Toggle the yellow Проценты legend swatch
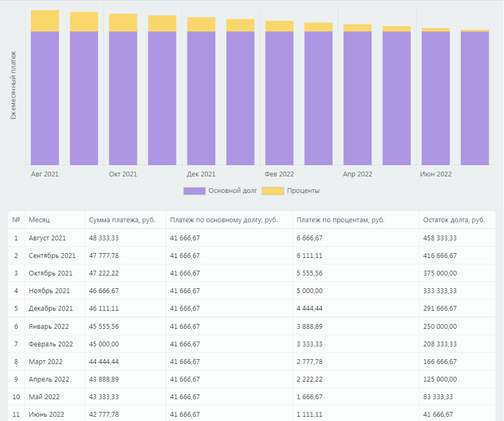This screenshot has width=504, height=421. tap(273, 191)
